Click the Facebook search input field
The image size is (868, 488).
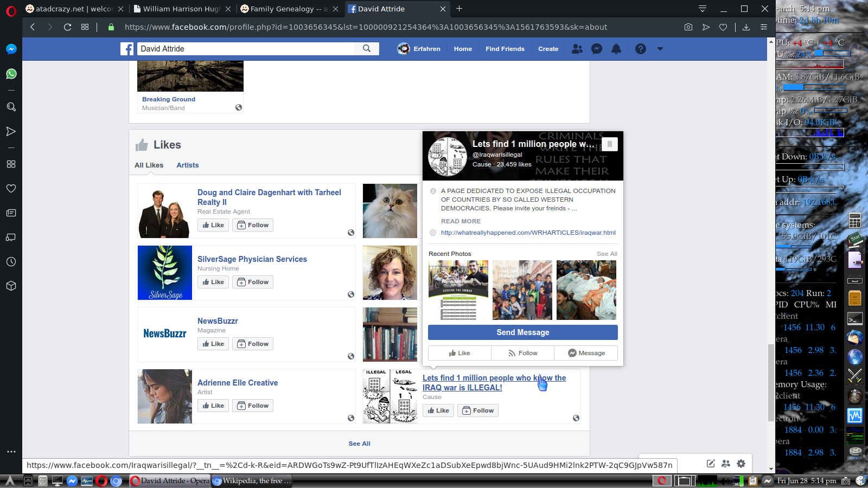[x=246, y=49]
